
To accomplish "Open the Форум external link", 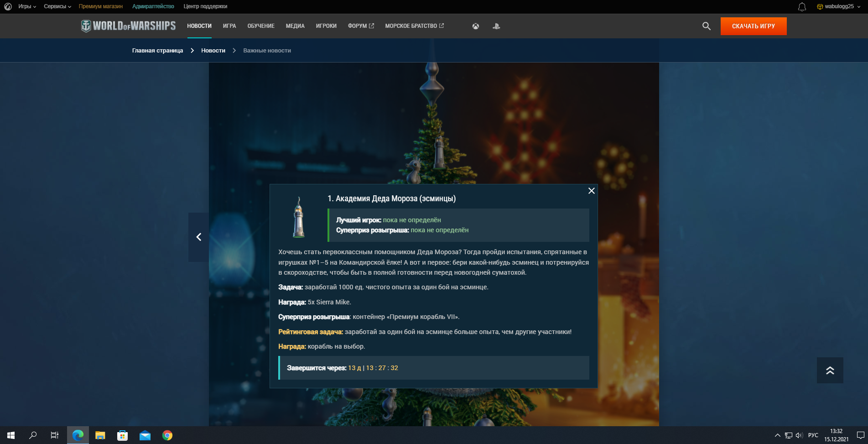I will tap(361, 26).
